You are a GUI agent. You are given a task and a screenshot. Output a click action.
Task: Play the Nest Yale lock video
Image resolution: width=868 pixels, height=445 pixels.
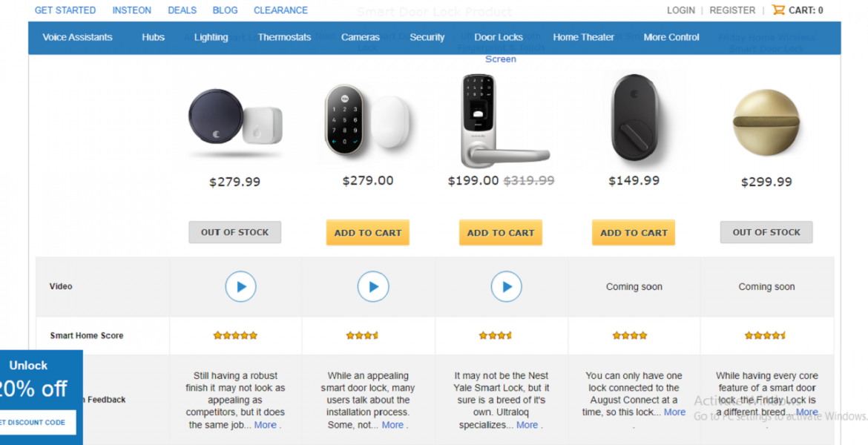373,286
